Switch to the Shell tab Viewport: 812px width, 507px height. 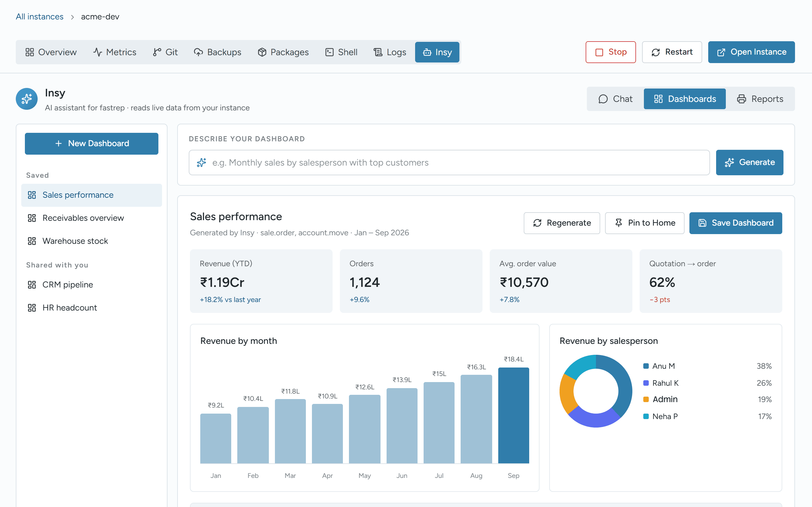point(341,52)
